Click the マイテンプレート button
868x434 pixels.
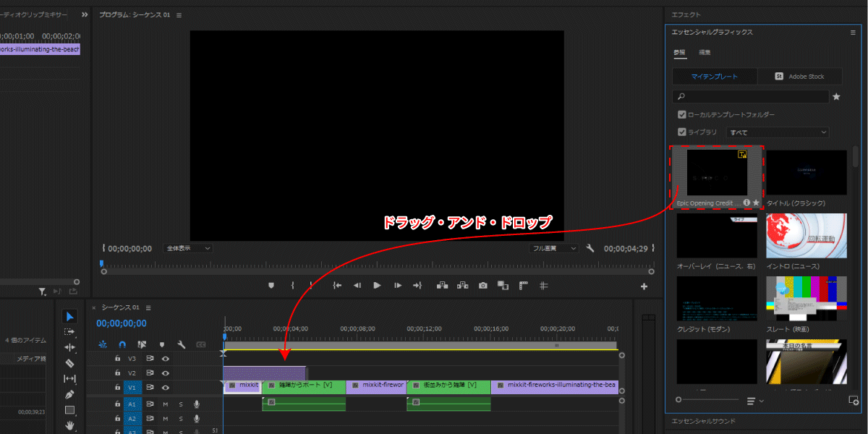click(x=715, y=76)
